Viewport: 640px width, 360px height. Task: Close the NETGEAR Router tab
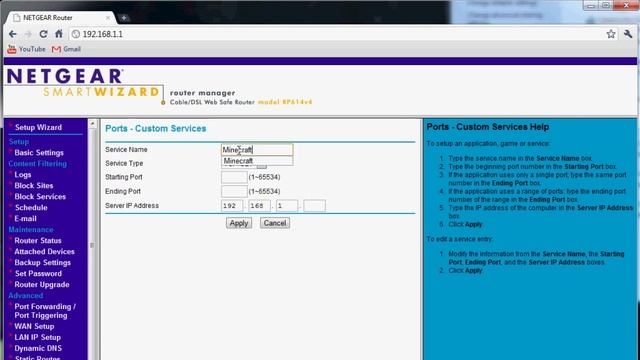click(108, 18)
